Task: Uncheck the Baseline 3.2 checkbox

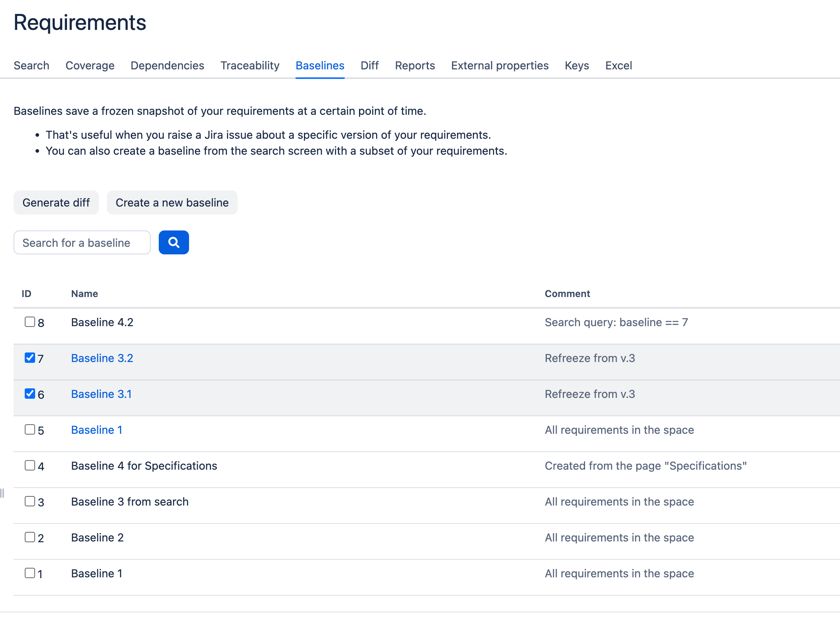Action: click(x=30, y=358)
